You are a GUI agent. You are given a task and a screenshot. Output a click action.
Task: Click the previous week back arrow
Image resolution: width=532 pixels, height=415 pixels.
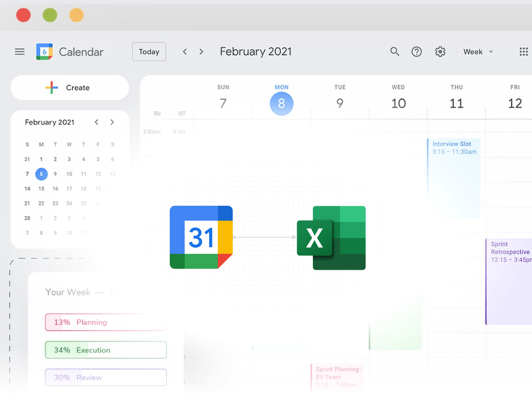click(185, 51)
